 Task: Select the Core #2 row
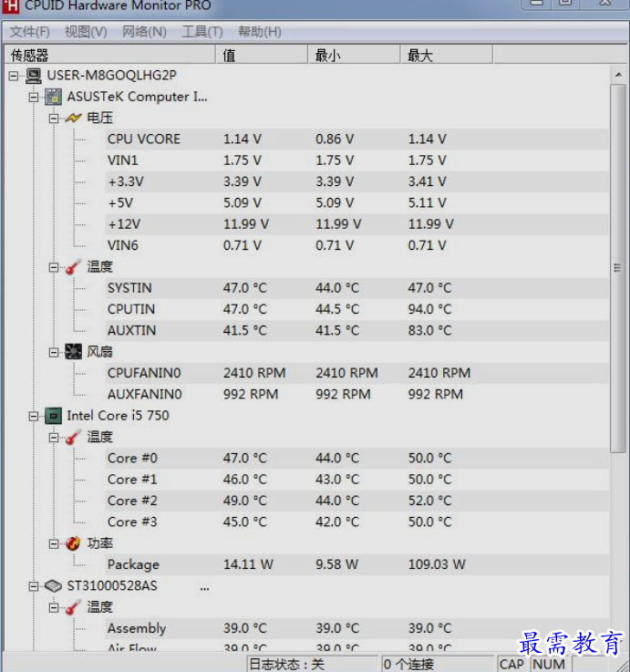point(357,501)
